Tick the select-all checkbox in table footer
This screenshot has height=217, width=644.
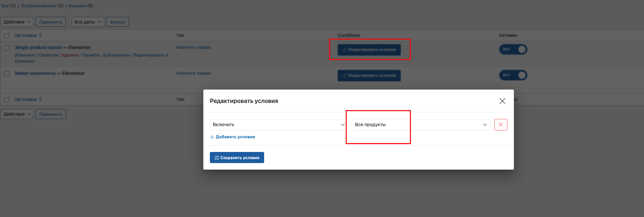point(7,99)
